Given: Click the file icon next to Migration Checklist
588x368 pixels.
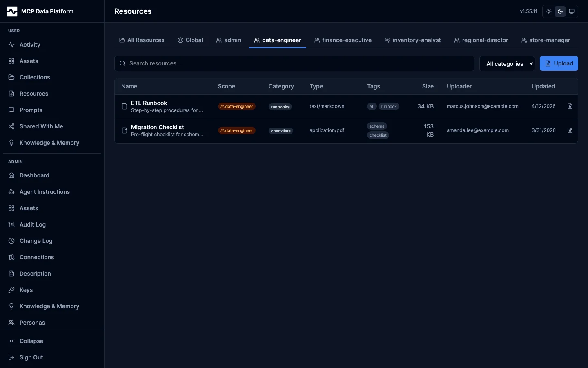Looking at the screenshot, I should pyautogui.click(x=125, y=130).
